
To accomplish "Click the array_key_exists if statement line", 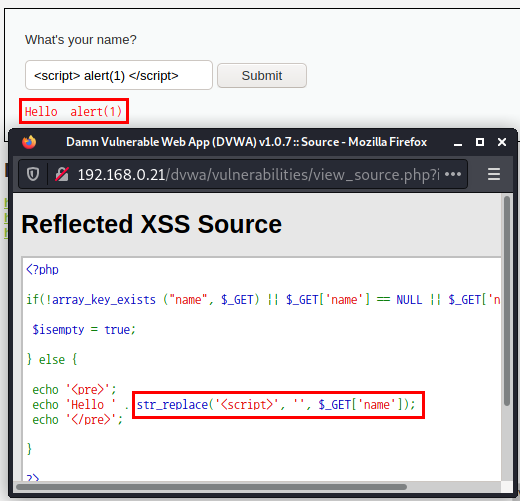I will (263, 299).
